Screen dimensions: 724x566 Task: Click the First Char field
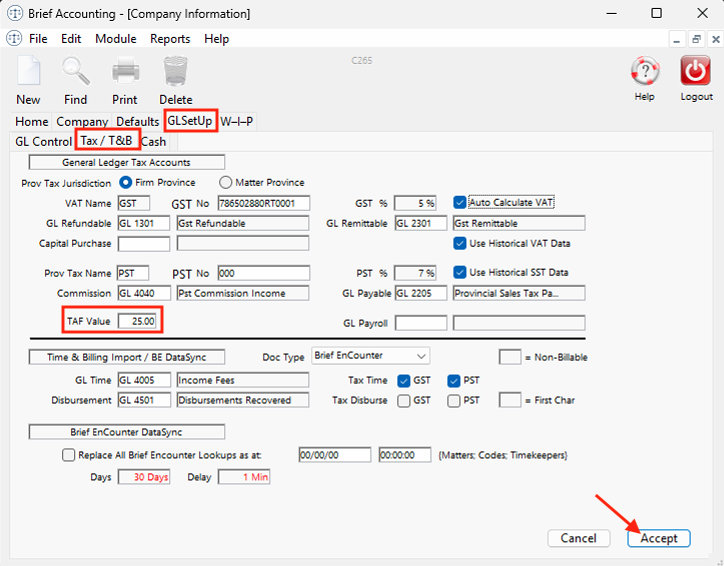tap(510, 400)
